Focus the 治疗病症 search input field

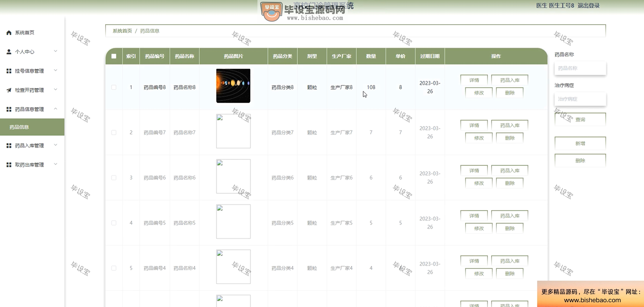[580, 99]
